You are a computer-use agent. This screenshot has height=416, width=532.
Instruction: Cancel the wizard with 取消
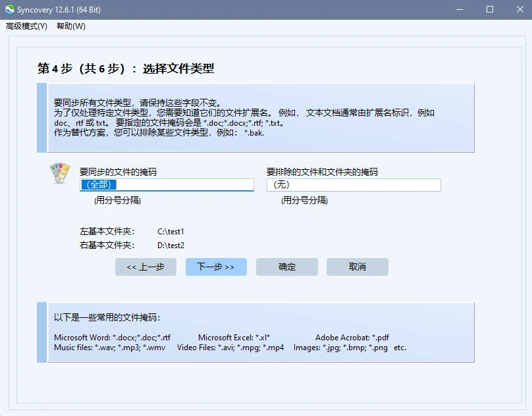(x=358, y=267)
